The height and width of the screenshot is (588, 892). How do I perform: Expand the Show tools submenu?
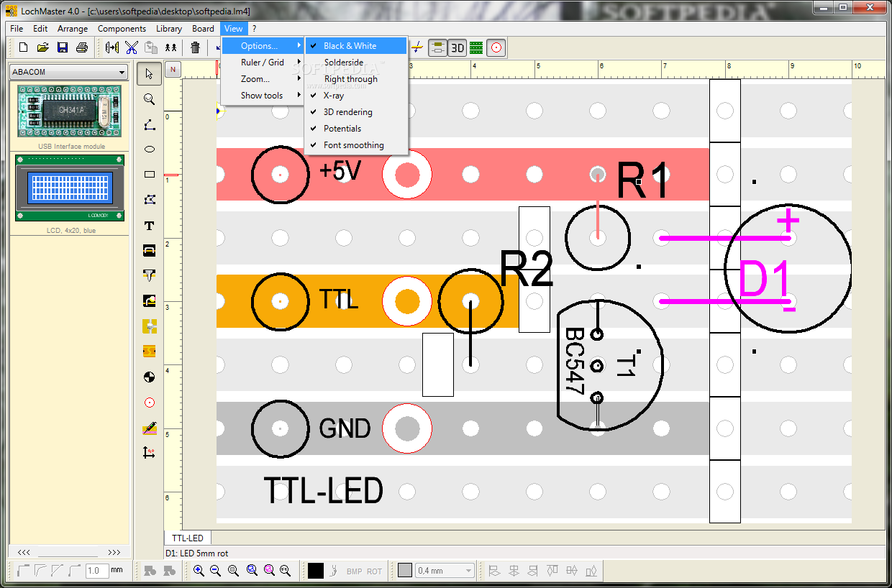click(x=263, y=96)
